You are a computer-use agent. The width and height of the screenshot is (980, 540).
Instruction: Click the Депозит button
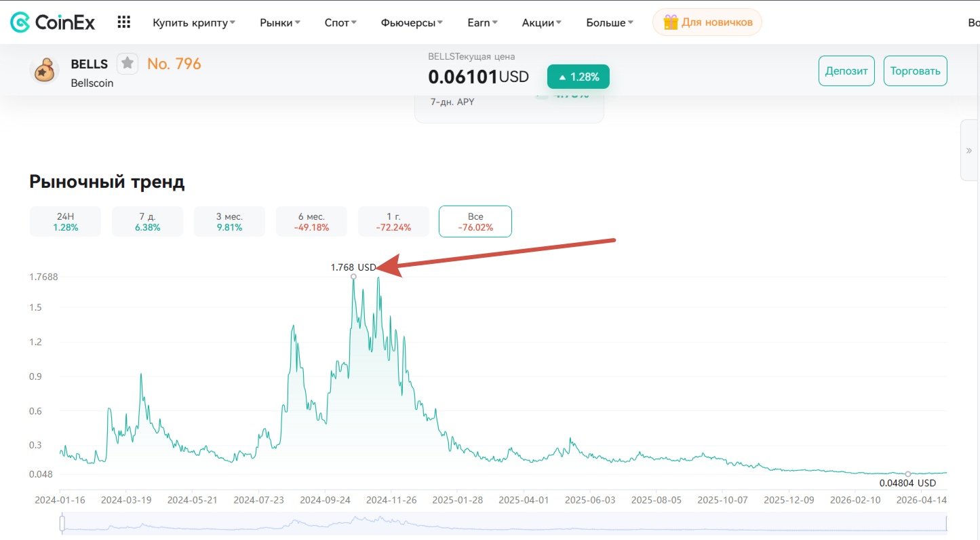click(x=846, y=71)
